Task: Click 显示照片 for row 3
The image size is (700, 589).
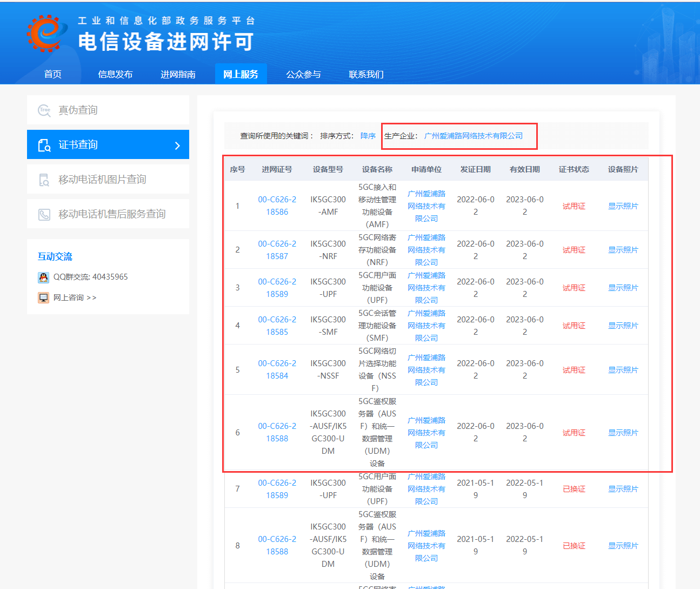Action: coord(623,288)
